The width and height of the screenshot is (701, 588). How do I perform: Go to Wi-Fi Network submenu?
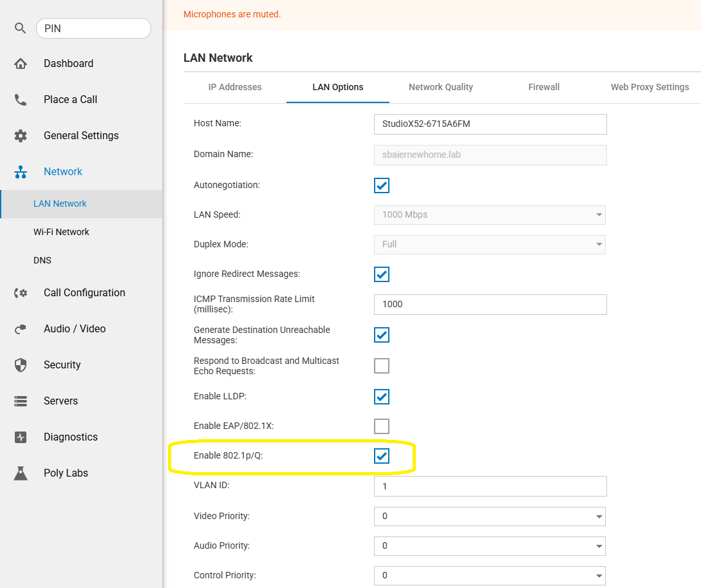click(61, 232)
